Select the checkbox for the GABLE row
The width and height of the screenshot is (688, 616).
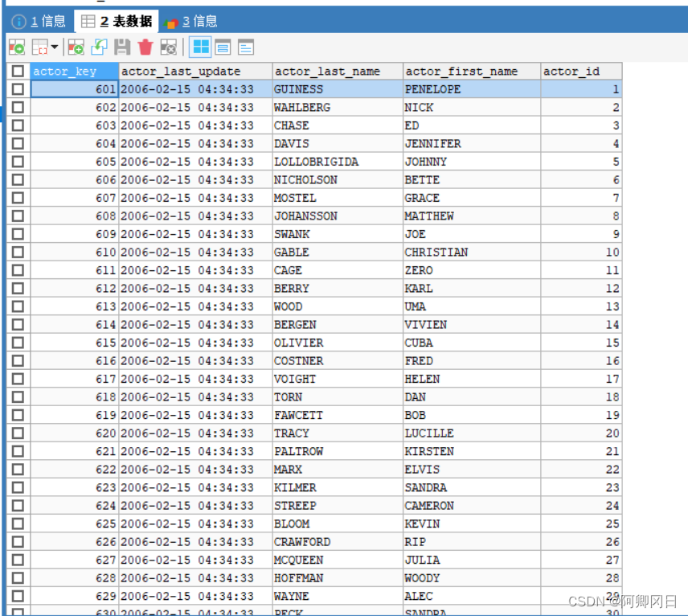tap(18, 253)
